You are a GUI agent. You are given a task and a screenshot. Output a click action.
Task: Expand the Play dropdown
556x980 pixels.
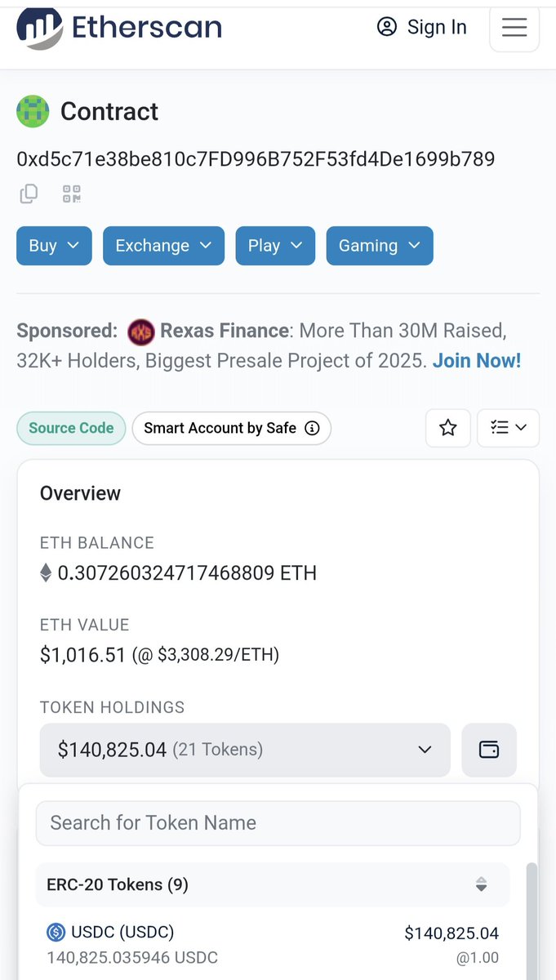[275, 246]
